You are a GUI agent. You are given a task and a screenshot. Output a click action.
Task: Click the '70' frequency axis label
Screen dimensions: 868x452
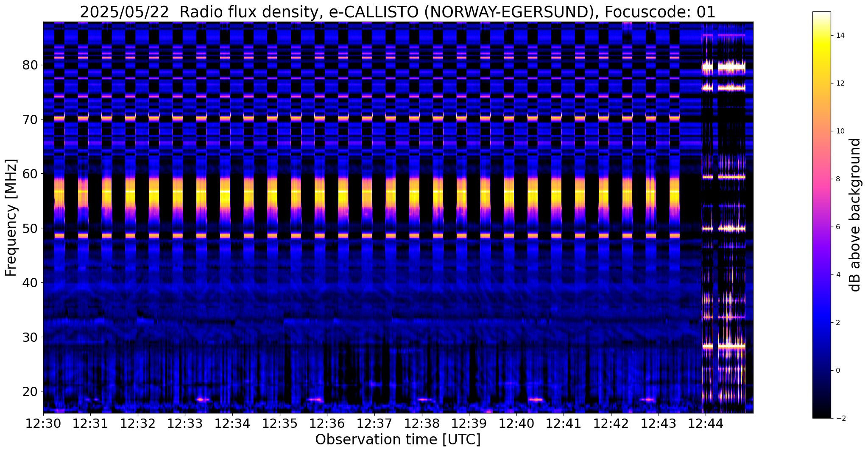pos(31,119)
